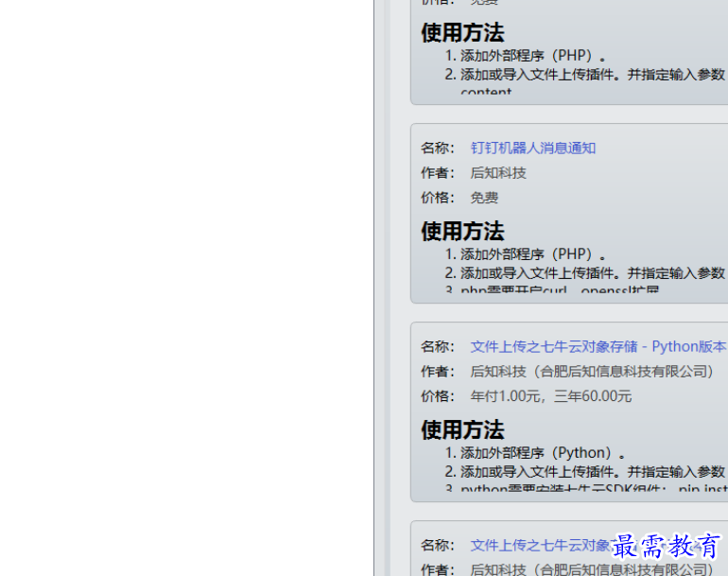Open the 文件上传之七牛云对象存储 - Python版本 link
This screenshot has height=576, width=728.
click(x=598, y=347)
